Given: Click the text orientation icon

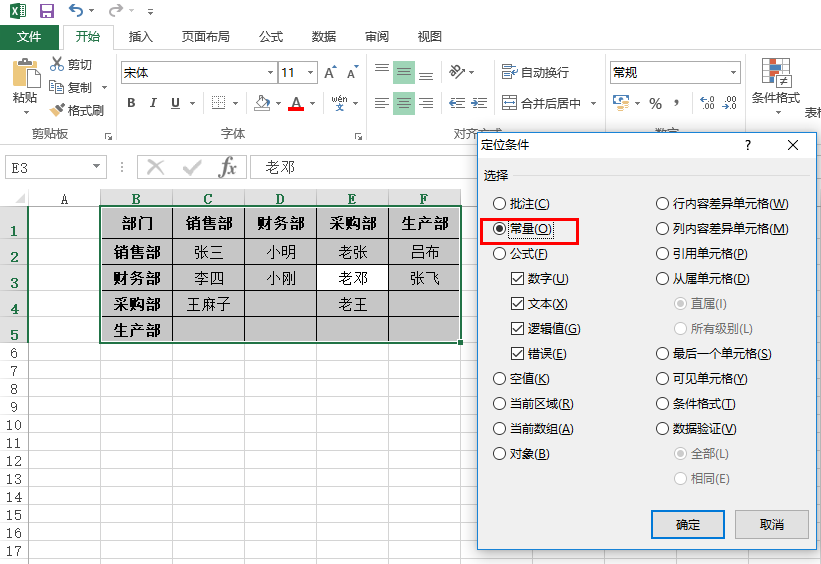Looking at the screenshot, I should pyautogui.click(x=457, y=71).
